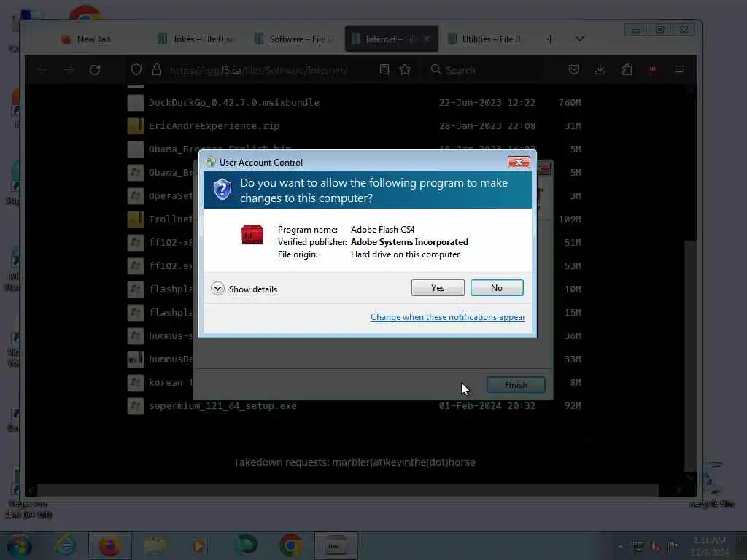This screenshot has height=560, width=747.
Task: Switch to the Utilities – File tab
Action: coord(486,39)
